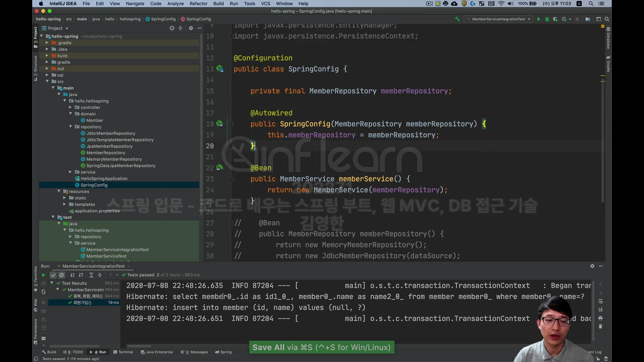644x362 pixels.
Task: Open the VCS menu
Action: 266,4
